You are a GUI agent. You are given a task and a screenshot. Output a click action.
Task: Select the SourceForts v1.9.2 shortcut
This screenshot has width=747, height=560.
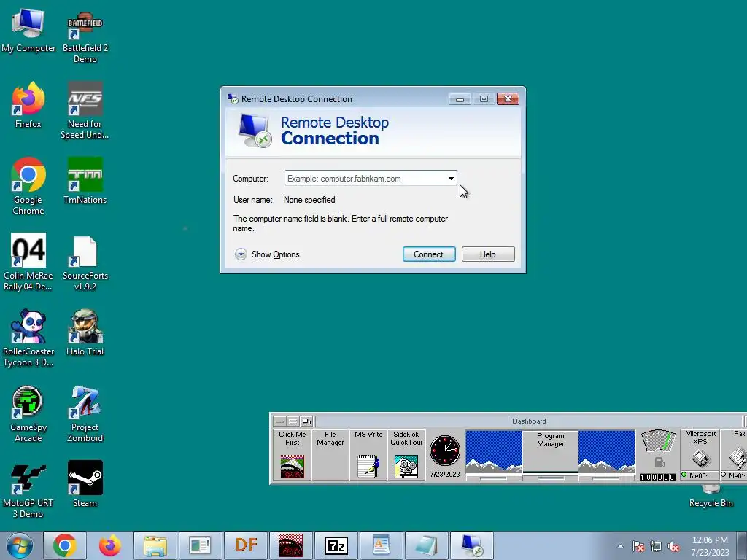click(x=85, y=262)
